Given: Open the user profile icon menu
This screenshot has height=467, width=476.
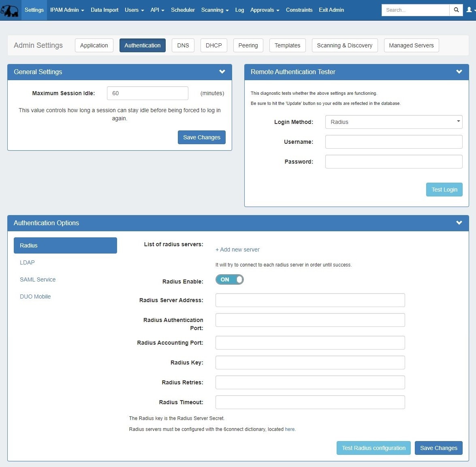Looking at the screenshot, I should [470, 10].
